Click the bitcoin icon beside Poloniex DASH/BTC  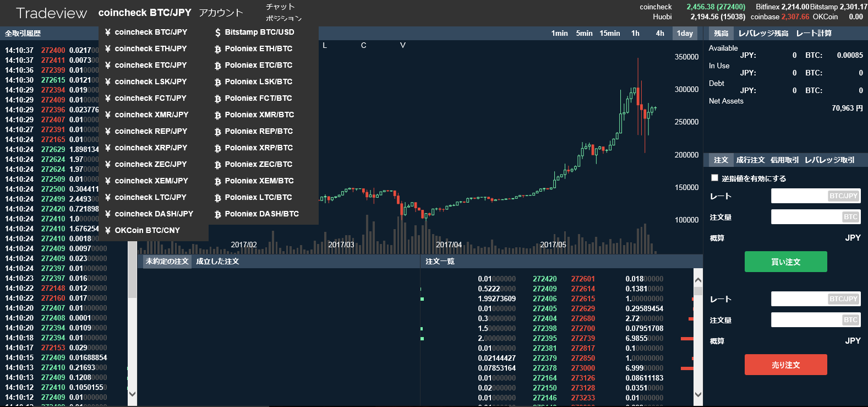point(218,214)
